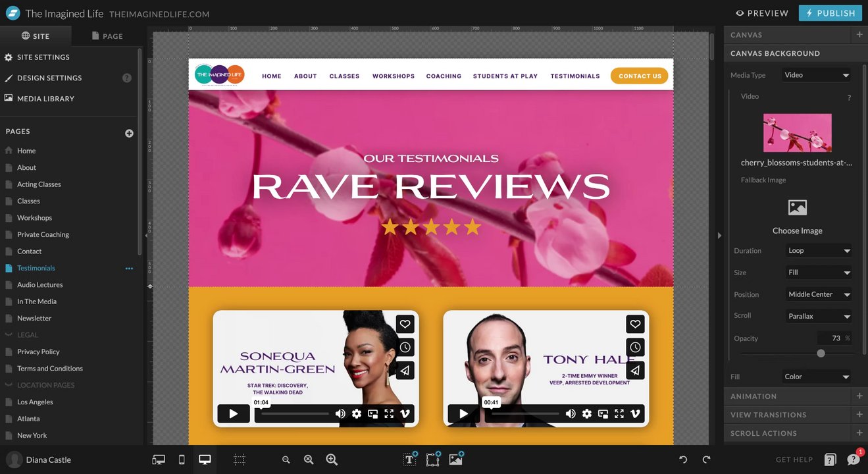
Task: Click the Preview button
Action: click(x=762, y=13)
